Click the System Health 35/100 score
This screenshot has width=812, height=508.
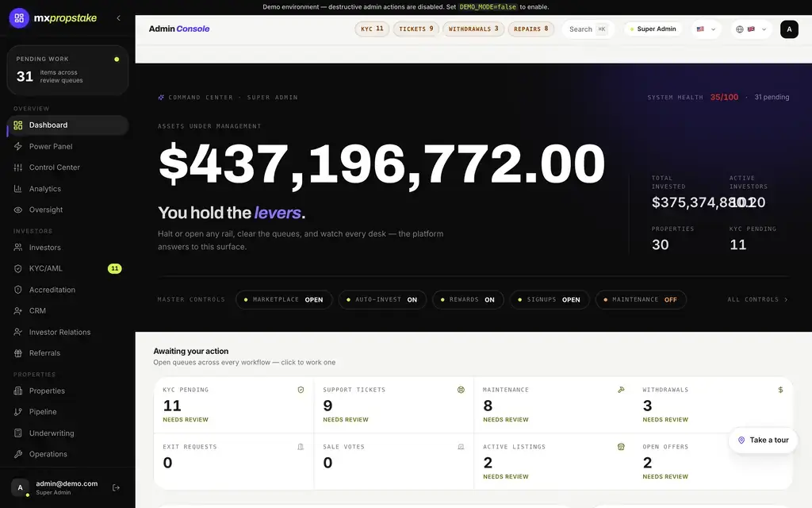pos(724,97)
